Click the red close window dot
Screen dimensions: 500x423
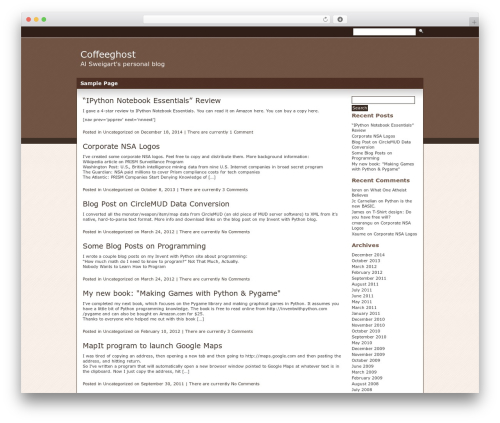pyautogui.click(x=29, y=19)
